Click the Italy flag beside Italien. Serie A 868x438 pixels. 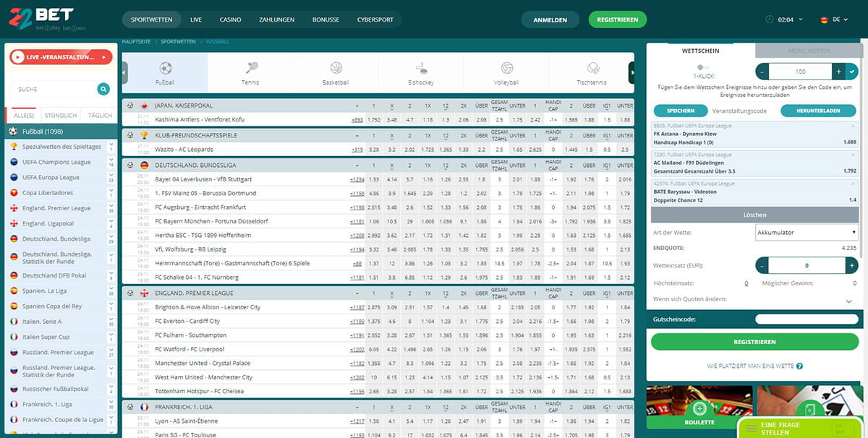14,322
